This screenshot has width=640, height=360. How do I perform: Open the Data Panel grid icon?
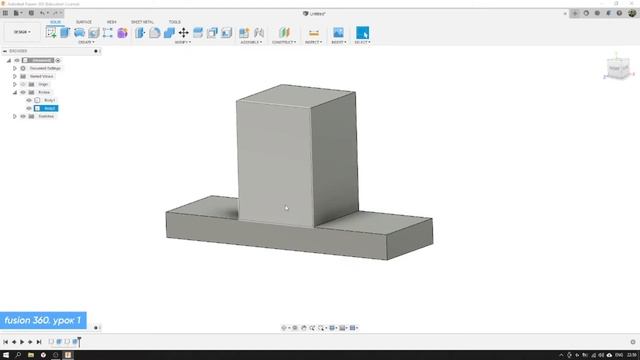click(x=5, y=13)
